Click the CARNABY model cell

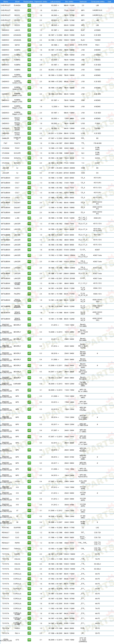tap(17, 384)
